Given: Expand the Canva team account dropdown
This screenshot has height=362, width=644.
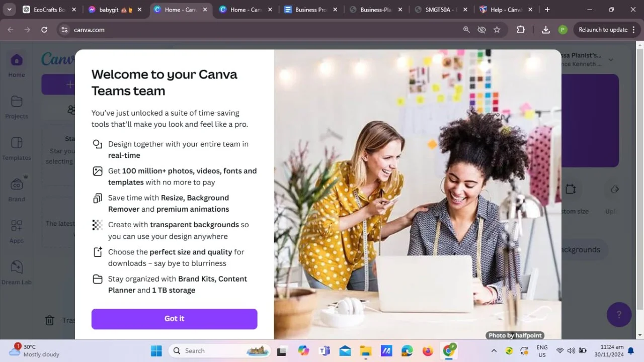Looking at the screenshot, I should point(611,60).
